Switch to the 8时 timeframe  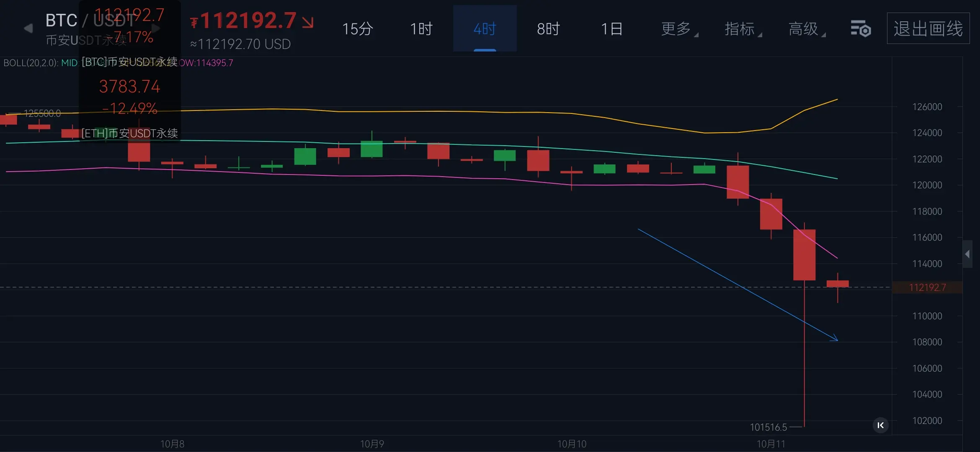548,29
